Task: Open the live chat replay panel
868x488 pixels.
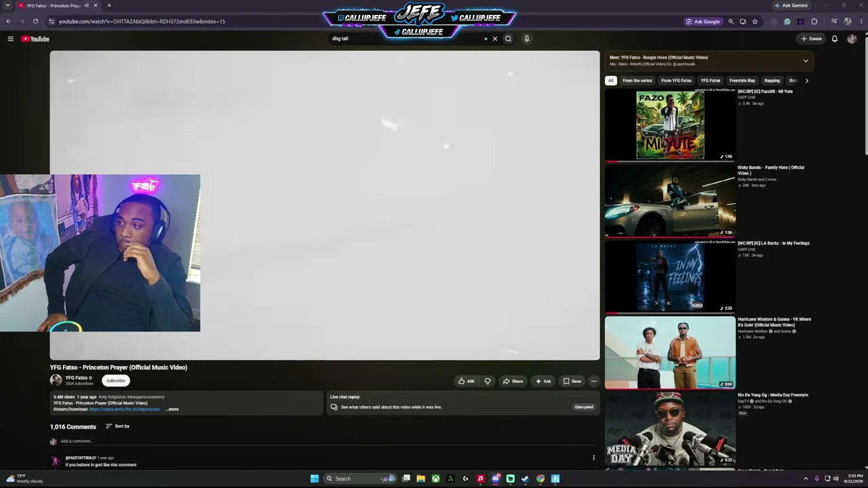Action: coord(583,407)
